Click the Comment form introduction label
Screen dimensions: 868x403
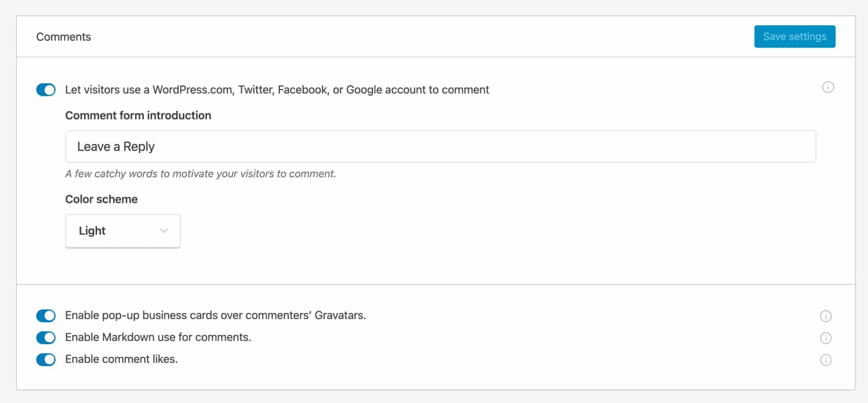tap(138, 115)
